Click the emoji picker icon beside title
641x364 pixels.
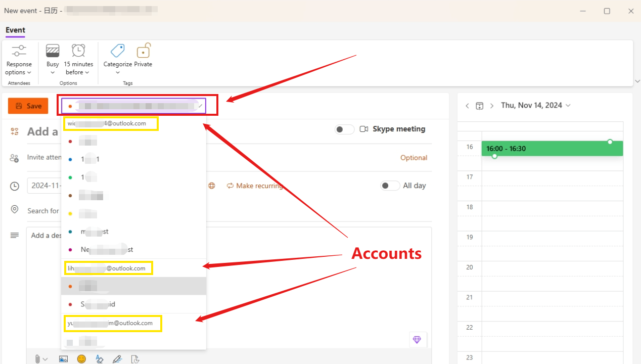coord(15,131)
